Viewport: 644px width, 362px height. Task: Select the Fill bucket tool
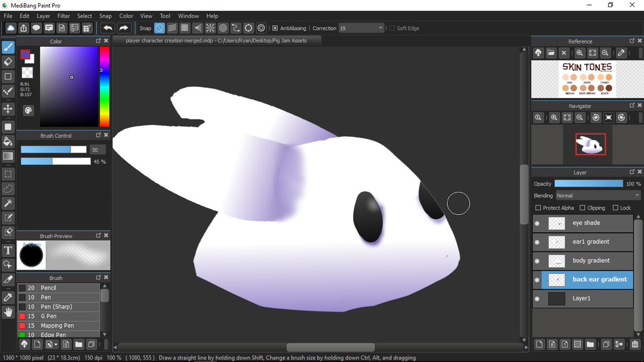tap(8, 142)
